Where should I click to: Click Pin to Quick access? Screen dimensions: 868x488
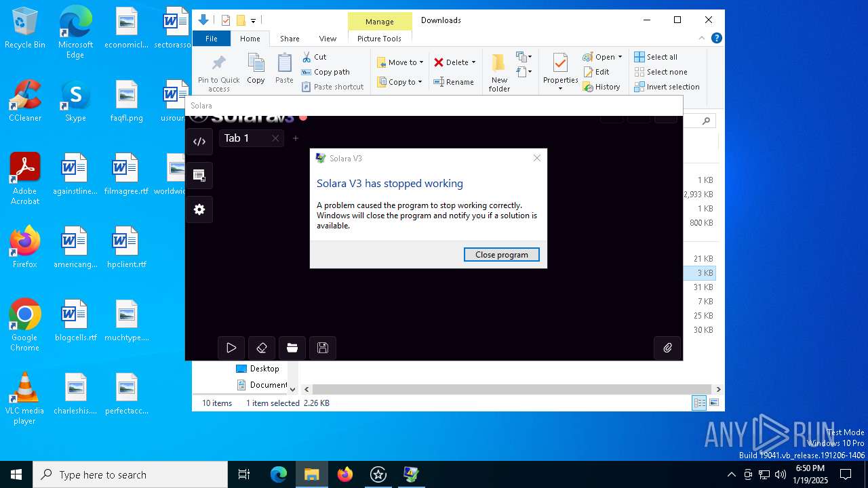pyautogui.click(x=218, y=73)
